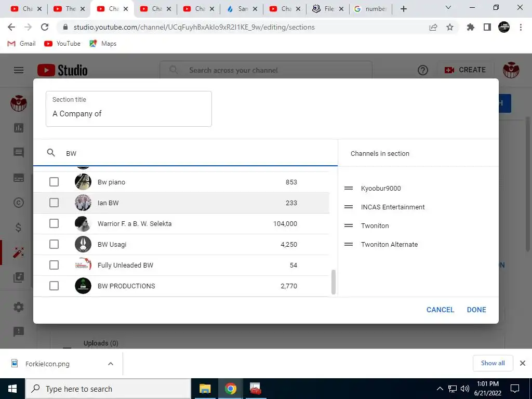Open the Comments sidebar icon

pyautogui.click(x=19, y=153)
